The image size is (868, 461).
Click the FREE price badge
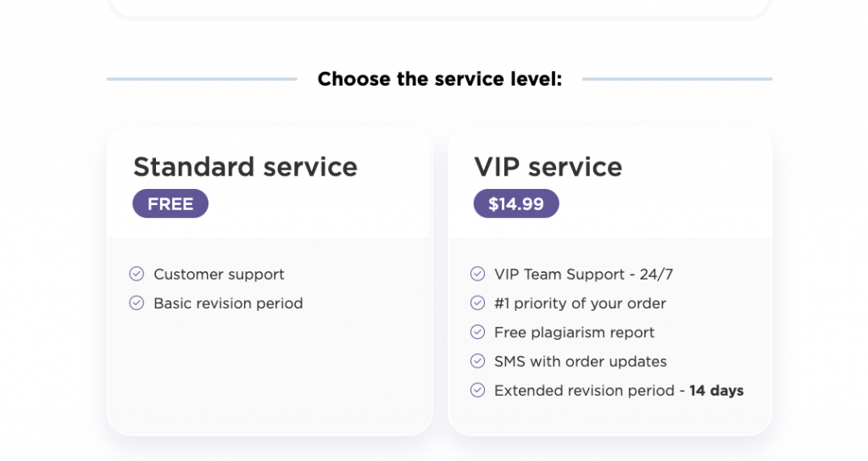[x=170, y=203]
